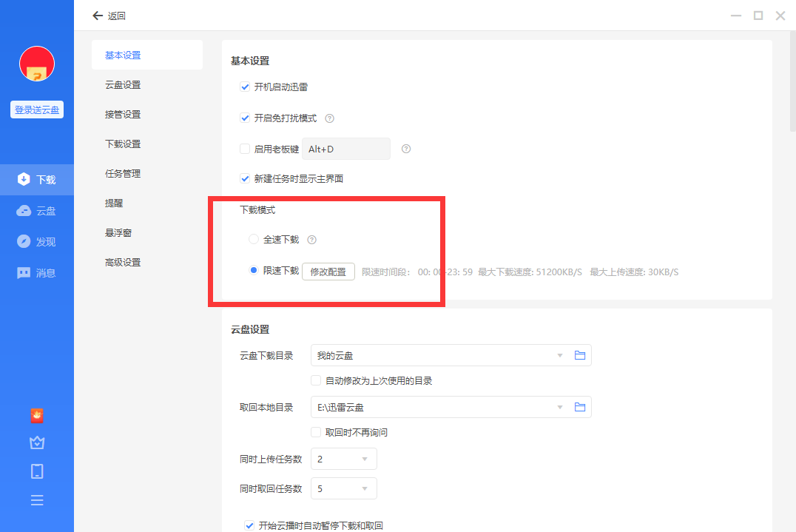
Task: Open the 消息 message icon
Action: point(24,273)
